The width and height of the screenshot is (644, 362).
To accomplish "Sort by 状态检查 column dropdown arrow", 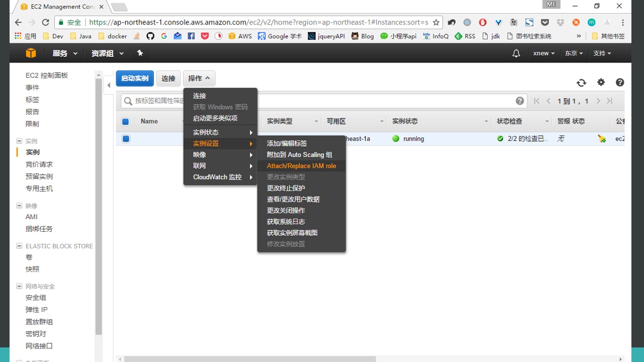I will 547,121.
